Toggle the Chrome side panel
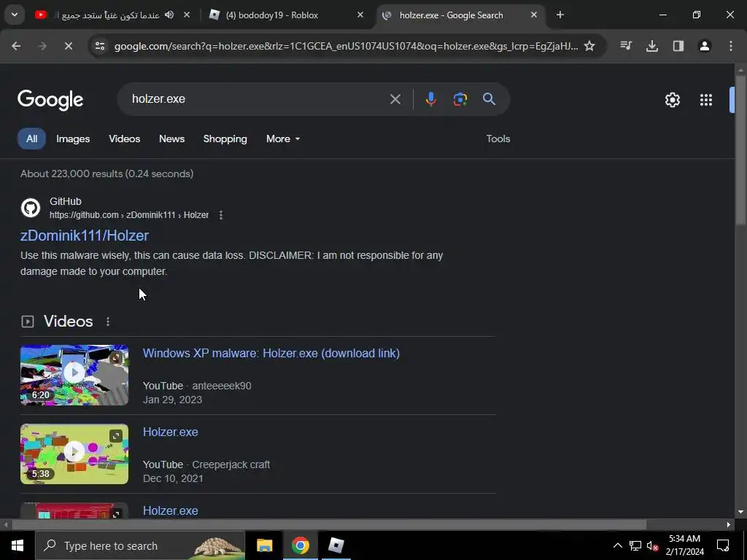 pos(678,46)
